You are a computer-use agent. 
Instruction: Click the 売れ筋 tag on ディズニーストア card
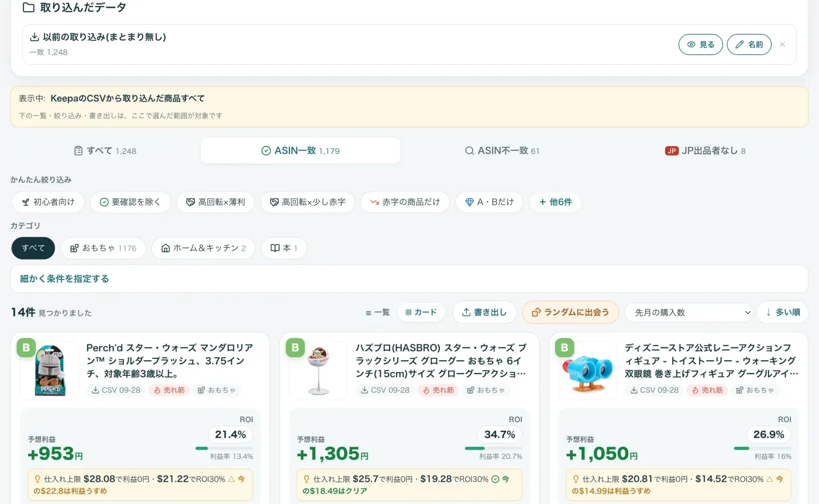[x=707, y=390]
